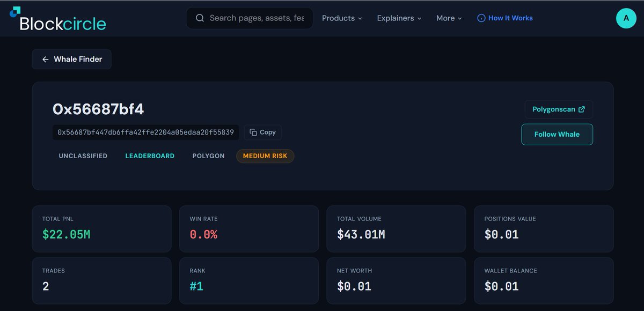
Task: Click the POLYGON tag
Action: (x=208, y=156)
